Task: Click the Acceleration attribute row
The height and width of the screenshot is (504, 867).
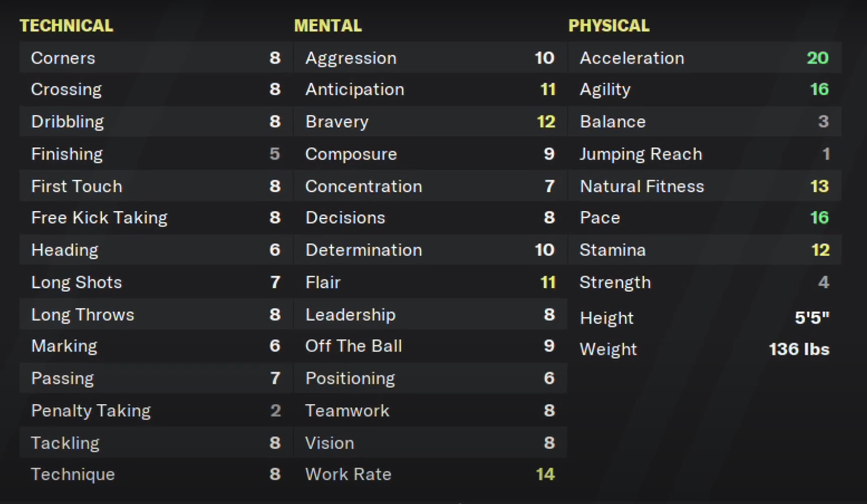Action: pos(705,58)
